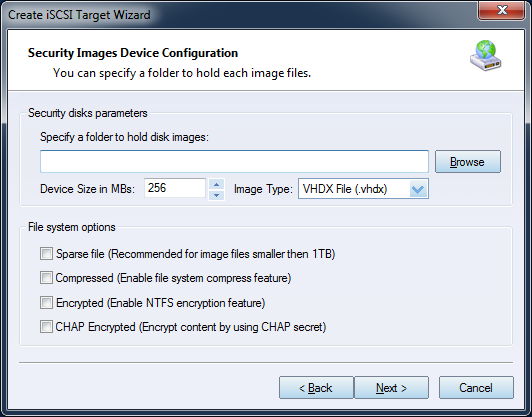
Task: Select the VHDX File (.vhdx) combo box
Action: click(363, 189)
